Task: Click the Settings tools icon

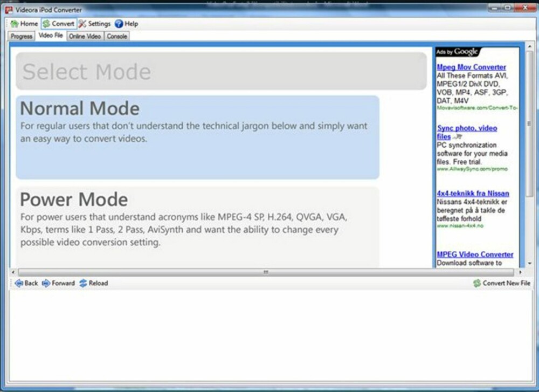Action: (x=82, y=24)
